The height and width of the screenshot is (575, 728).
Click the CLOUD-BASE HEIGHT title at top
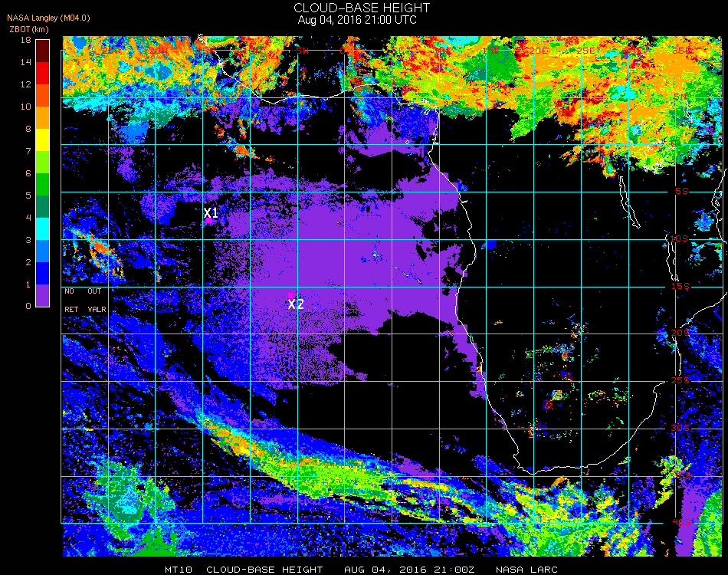[x=362, y=8]
